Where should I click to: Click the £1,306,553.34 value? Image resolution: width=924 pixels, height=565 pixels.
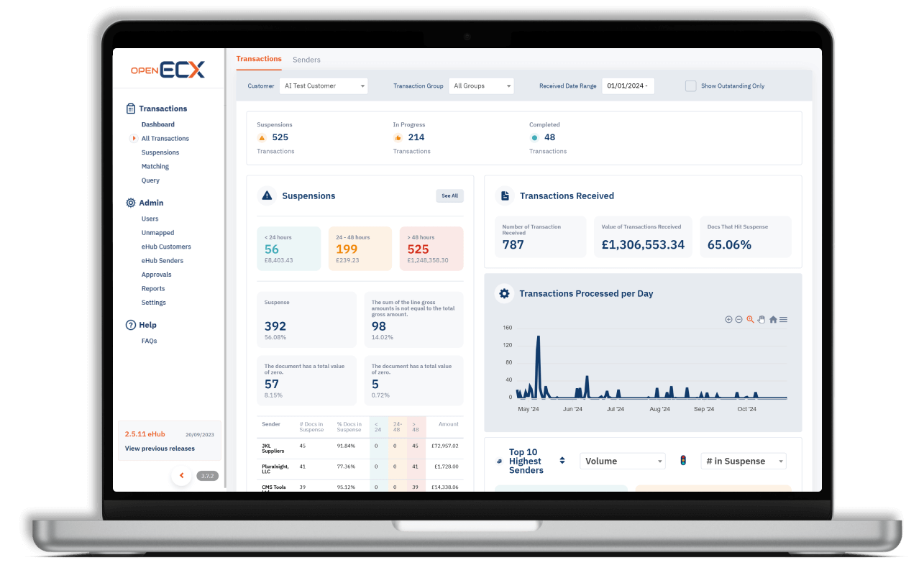pyautogui.click(x=643, y=245)
